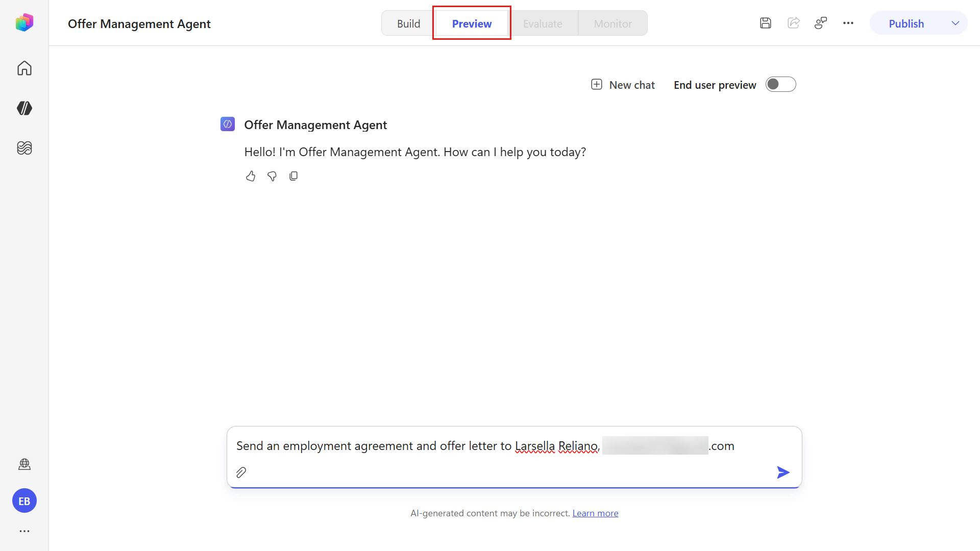
Task: Open the sidebar more options ellipsis
Action: click(x=24, y=531)
